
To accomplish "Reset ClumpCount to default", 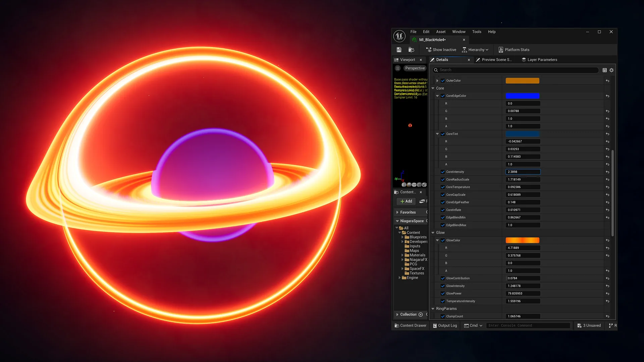I will point(607,316).
